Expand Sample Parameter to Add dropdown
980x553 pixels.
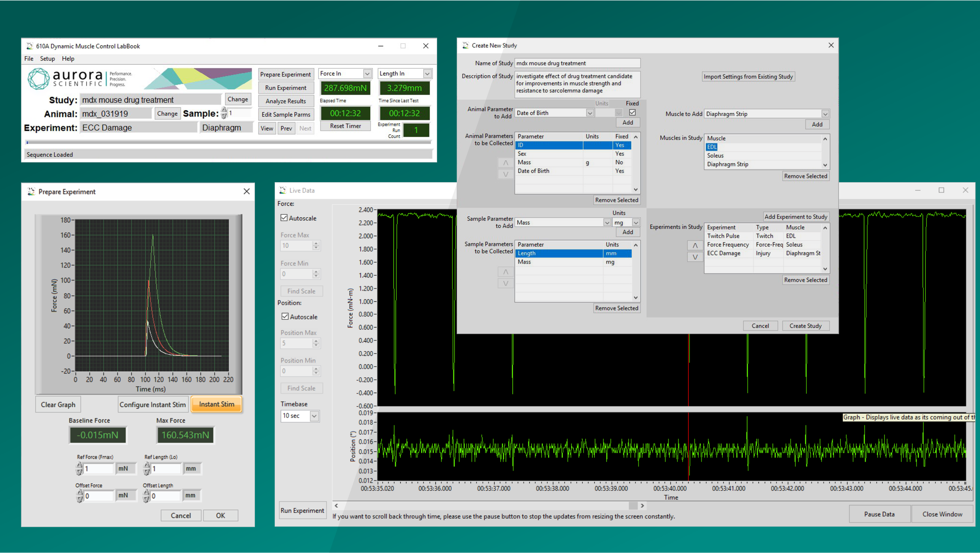607,222
